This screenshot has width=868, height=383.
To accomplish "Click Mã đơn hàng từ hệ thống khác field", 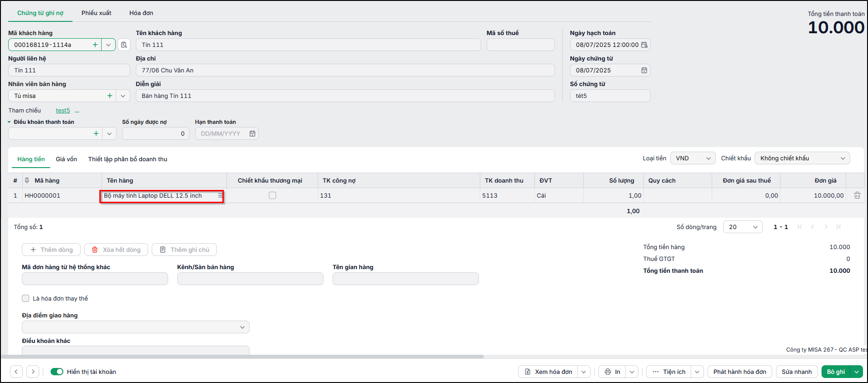I will [95, 279].
